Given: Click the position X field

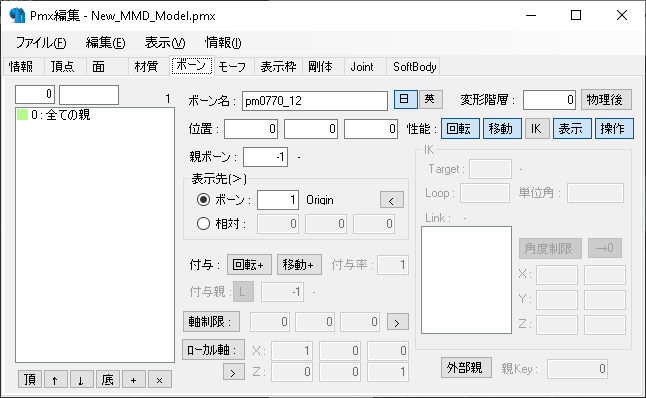Looking at the screenshot, I should coord(251,129).
